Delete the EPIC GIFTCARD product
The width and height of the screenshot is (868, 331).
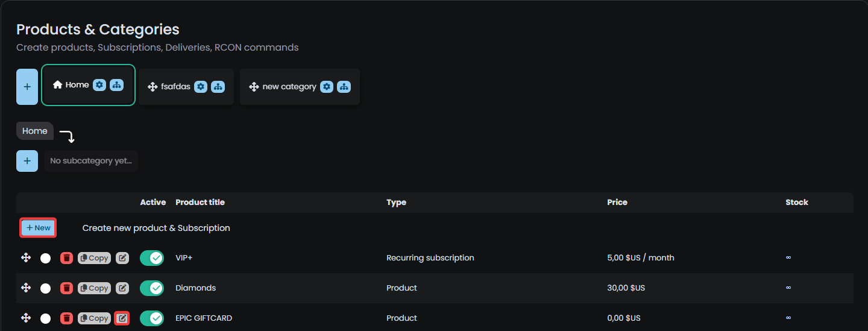(67, 318)
